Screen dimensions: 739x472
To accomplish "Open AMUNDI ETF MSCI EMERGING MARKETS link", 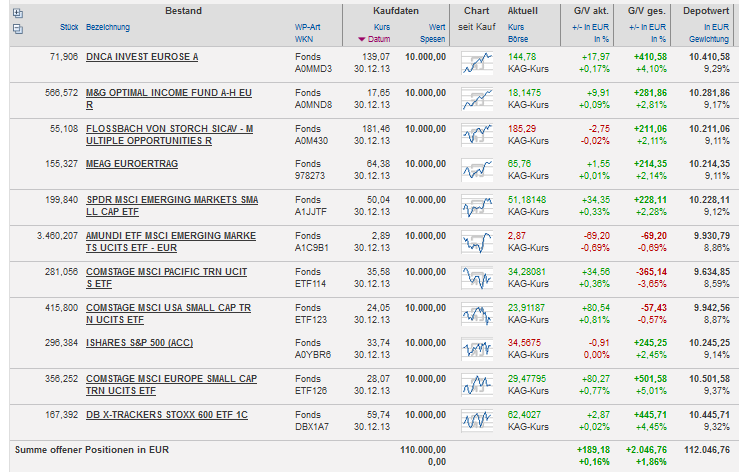I will click(x=171, y=242).
